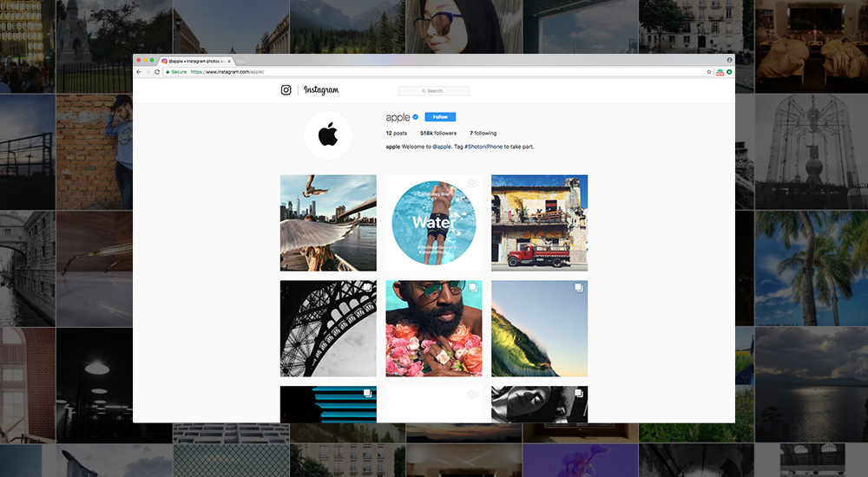Open the Apple logo profile picture
Image resolution: width=868 pixels, height=477 pixels.
click(x=328, y=135)
